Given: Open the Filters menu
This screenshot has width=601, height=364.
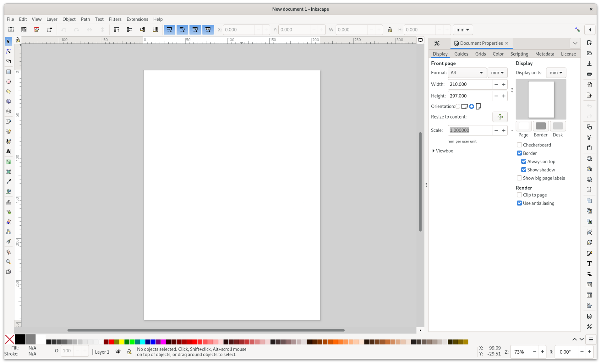Looking at the screenshot, I should pyautogui.click(x=115, y=19).
